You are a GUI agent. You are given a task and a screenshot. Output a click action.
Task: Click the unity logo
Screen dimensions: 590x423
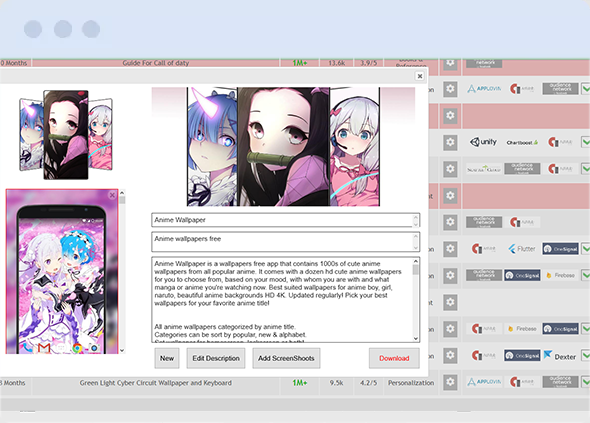[484, 142]
